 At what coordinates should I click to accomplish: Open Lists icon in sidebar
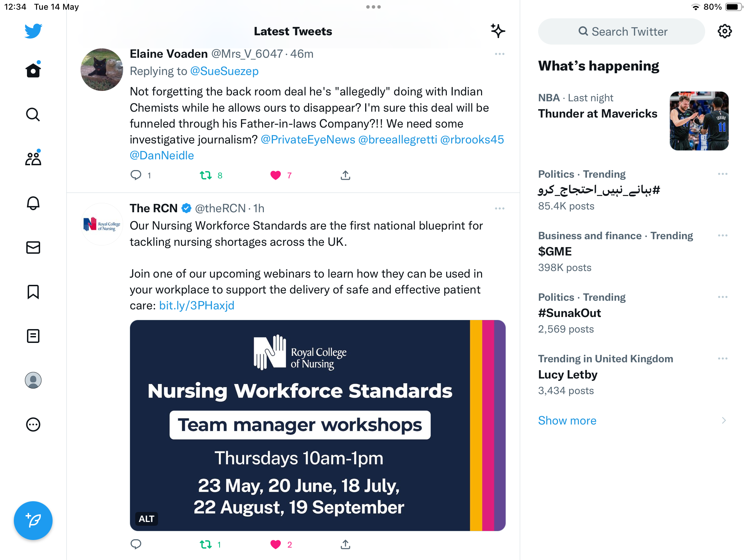click(x=33, y=336)
